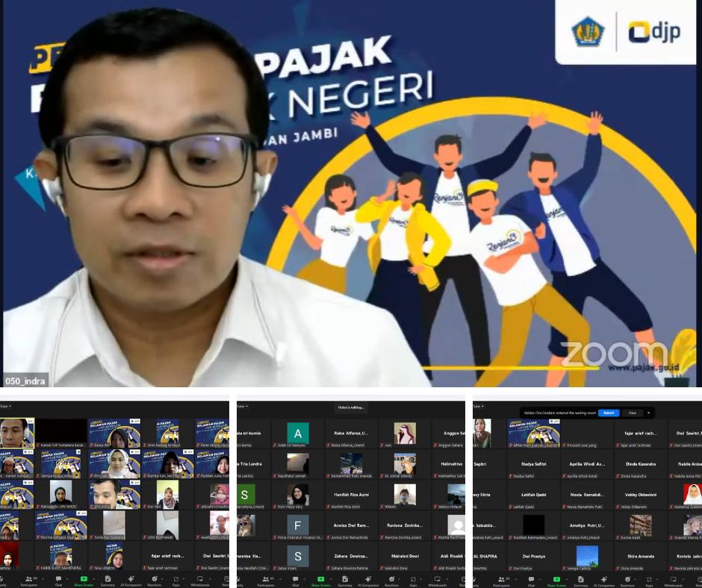
Task: Click the 050_indra name label on speaker video
Action: pyautogui.click(x=25, y=381)
